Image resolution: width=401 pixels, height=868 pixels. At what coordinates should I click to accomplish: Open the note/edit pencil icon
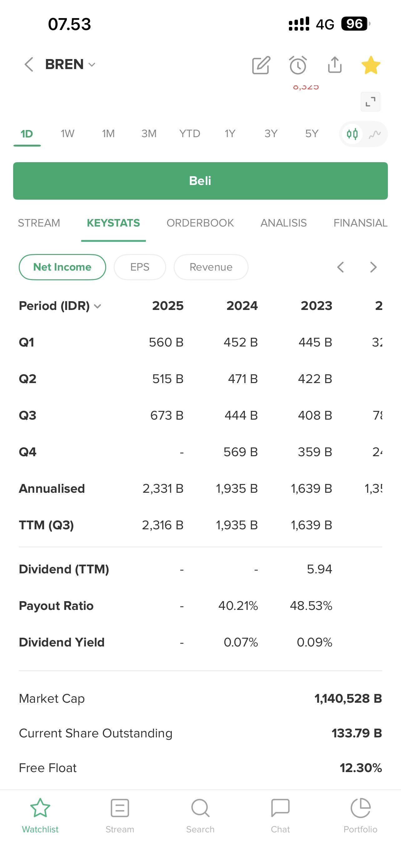click(261, 65)
